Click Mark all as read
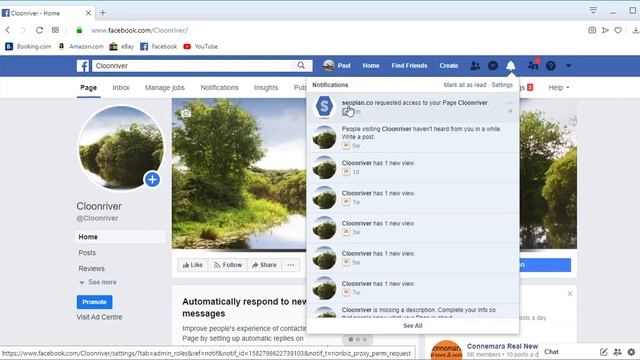The image size is (640, 360). pyautogui.click(x=465, y=85)
